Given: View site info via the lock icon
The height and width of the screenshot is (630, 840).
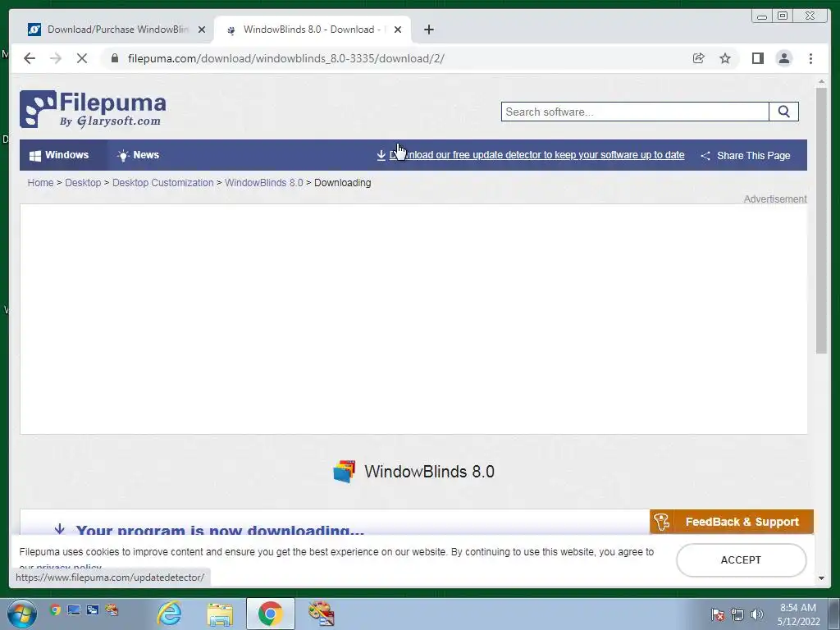Looking at the screenshot, I should point(115,58).
